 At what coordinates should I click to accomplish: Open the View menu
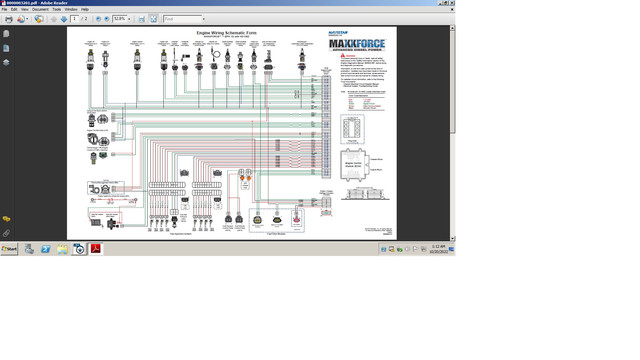25,9
